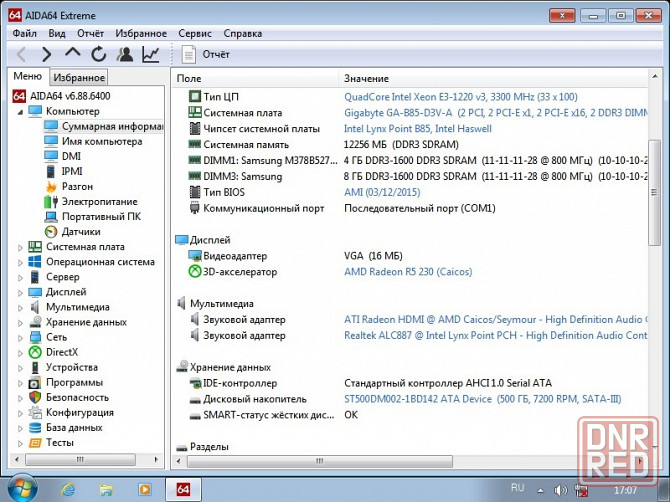Open the Сервис menu
The image size is (670, 502).
(x=195, y=33)
